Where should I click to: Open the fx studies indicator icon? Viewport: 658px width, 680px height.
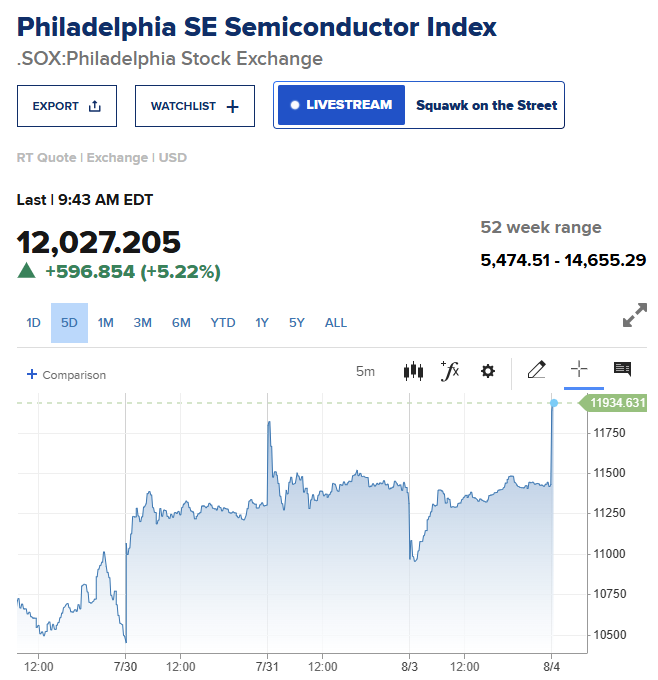click(x=450, y=371)
